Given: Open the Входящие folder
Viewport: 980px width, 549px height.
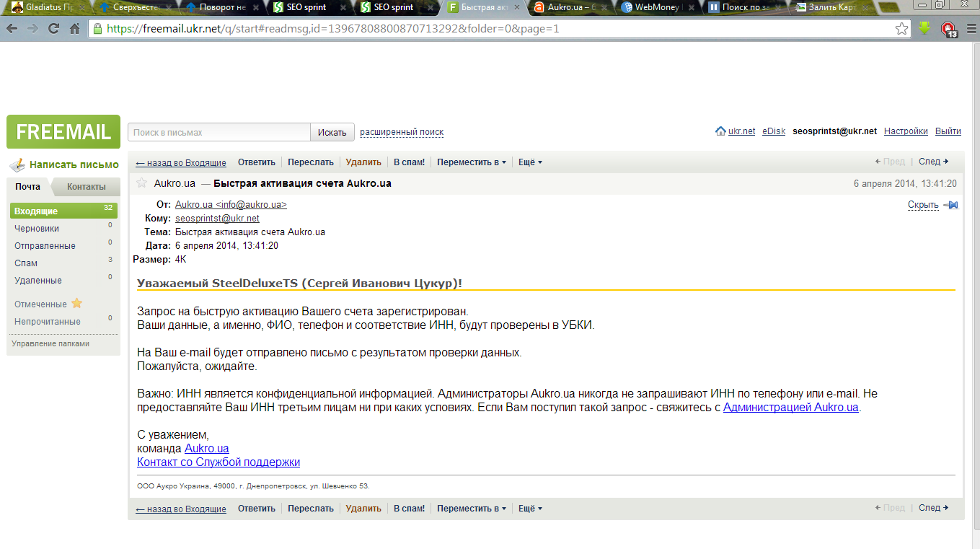Looking at the screenshot, I should pyautogui.click(x=63, y=211).
